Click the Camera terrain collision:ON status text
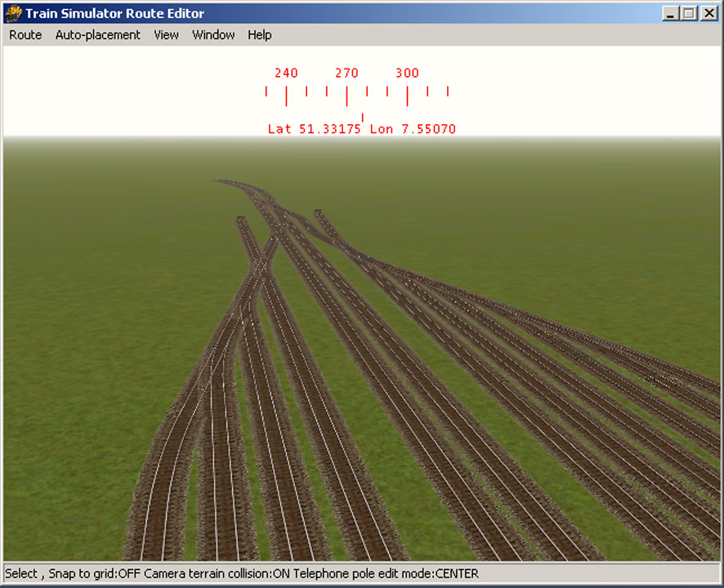This screenshot has height=588, width=724. (217, 573)
